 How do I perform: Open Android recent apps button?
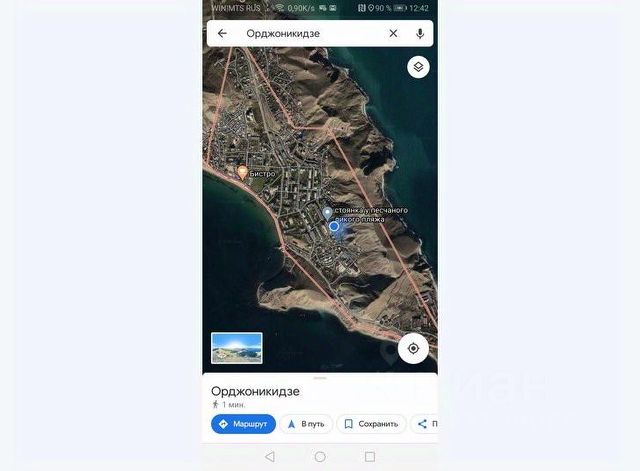370,457
